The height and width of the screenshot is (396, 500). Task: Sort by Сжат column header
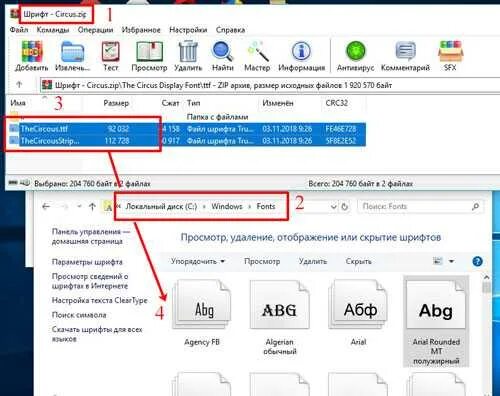(170, 103)
